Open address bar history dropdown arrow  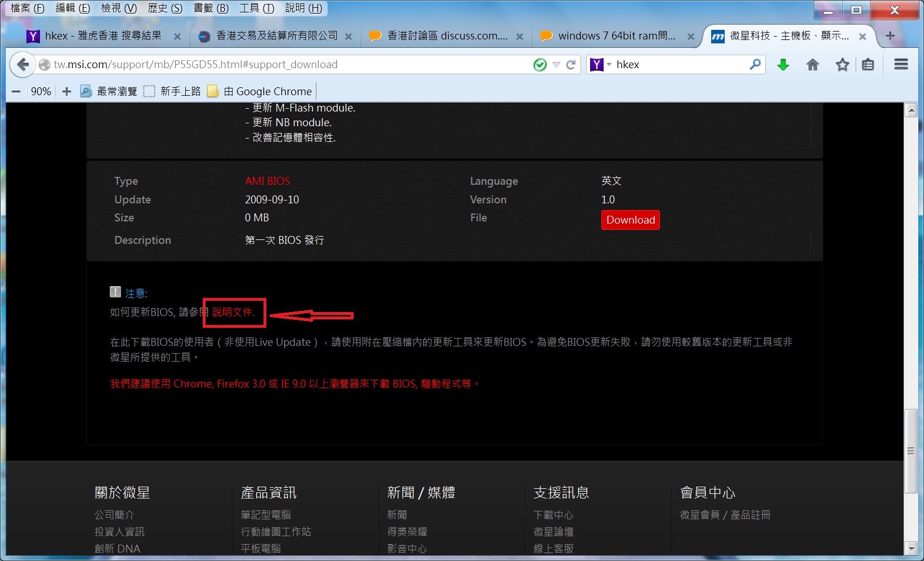[556, 65]
